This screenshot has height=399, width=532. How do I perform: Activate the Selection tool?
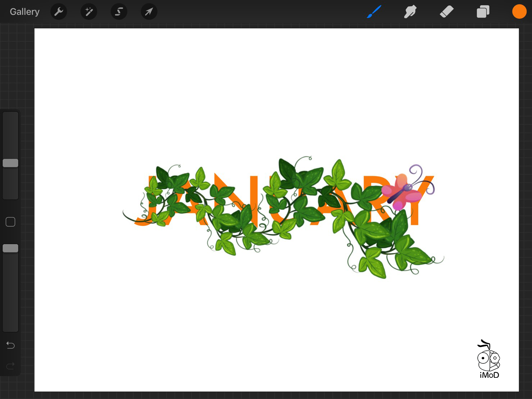119,12
